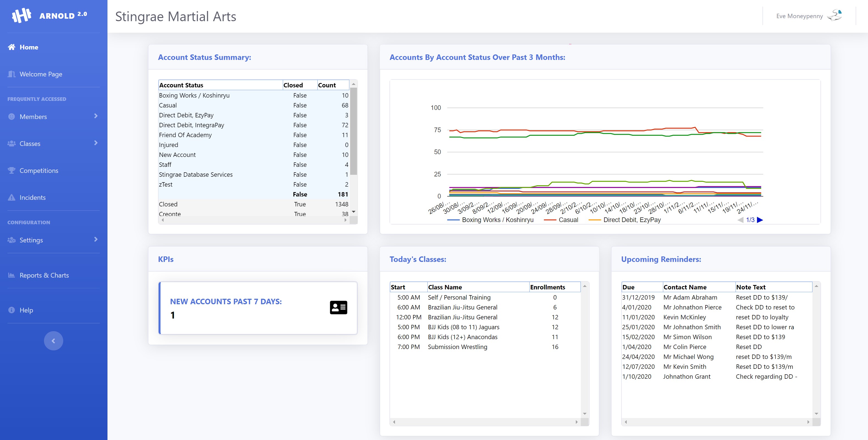This screenshot has width=868, height=440.
Task: Click the Competitions trophy icon
Action: click(x=12, y=170)
